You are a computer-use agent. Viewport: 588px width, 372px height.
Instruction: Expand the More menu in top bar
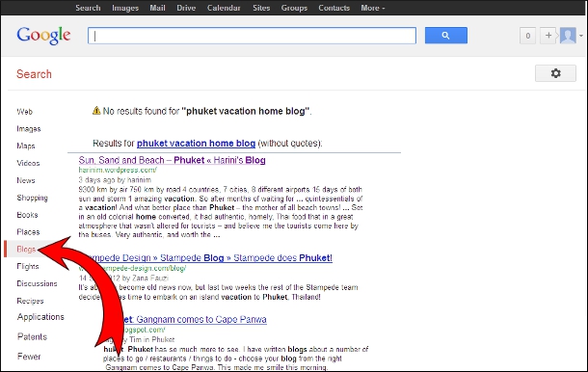(x=373, y=8)
